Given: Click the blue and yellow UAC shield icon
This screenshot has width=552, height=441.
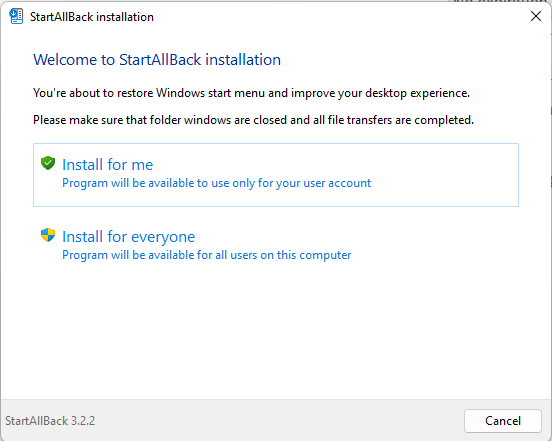Looking at the screenshot, I should 48,235.
